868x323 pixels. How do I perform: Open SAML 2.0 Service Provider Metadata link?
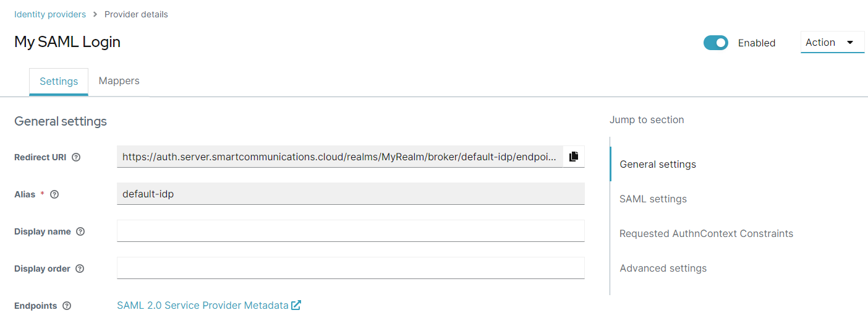203,305
